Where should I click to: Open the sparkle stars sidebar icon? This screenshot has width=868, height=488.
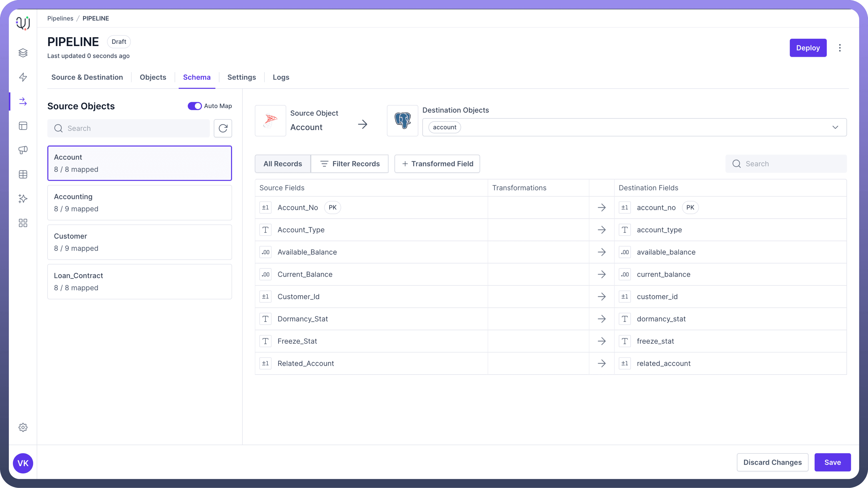click(23, 199)
